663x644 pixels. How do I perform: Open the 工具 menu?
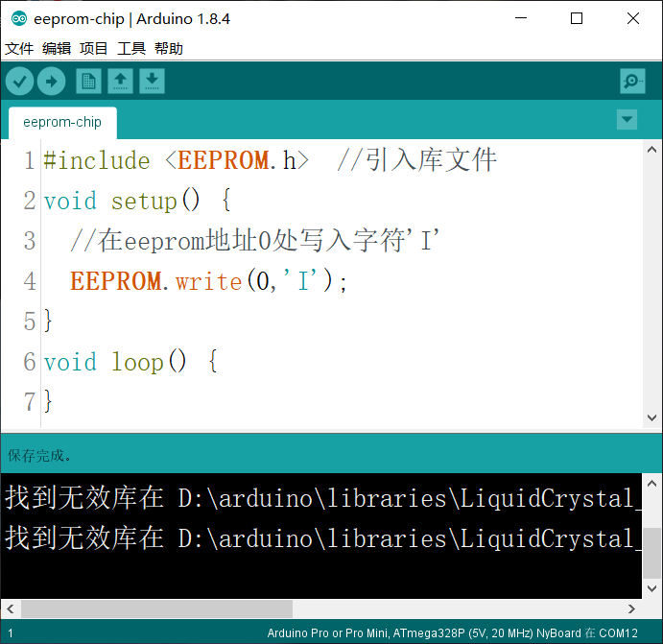point(131,49)
